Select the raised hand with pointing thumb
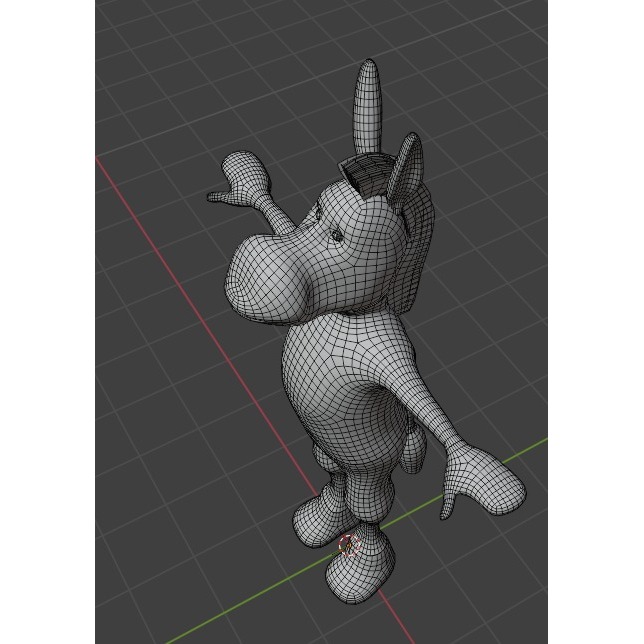644x644 pixels. click(x=240, y=179)
